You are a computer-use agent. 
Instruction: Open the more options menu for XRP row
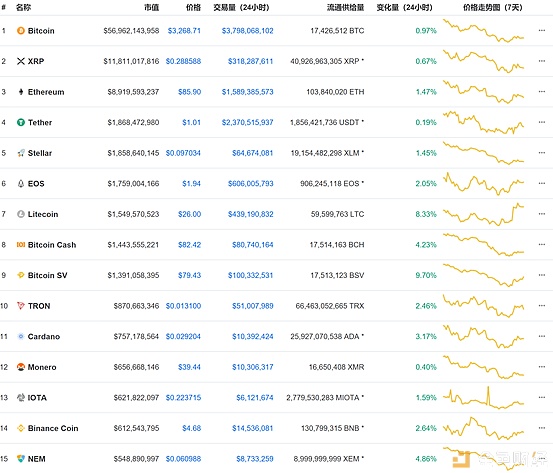[542, 61]
